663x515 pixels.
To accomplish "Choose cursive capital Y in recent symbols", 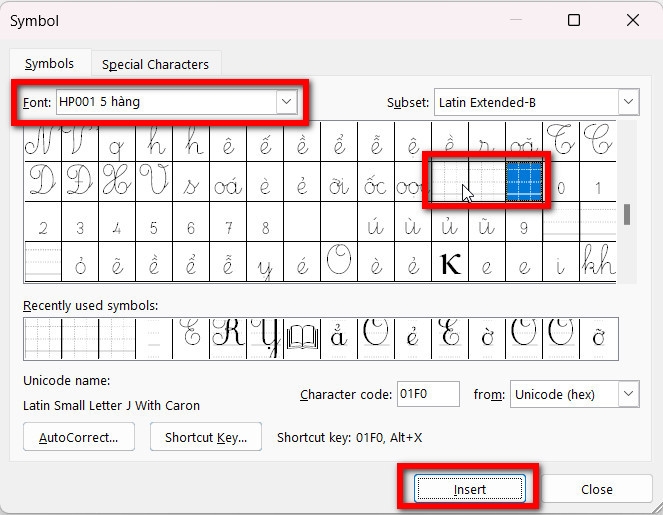I will 265,339.
